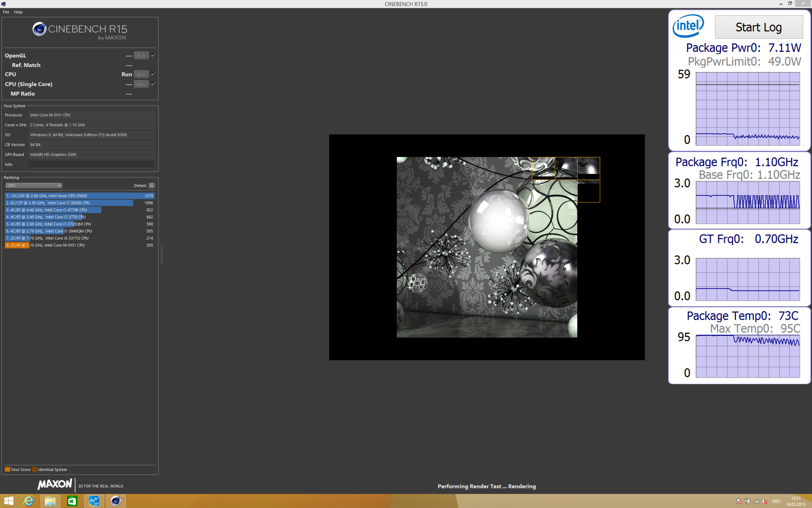
Task: Toggle the CPU test checkbox
Action: (153, 74)
